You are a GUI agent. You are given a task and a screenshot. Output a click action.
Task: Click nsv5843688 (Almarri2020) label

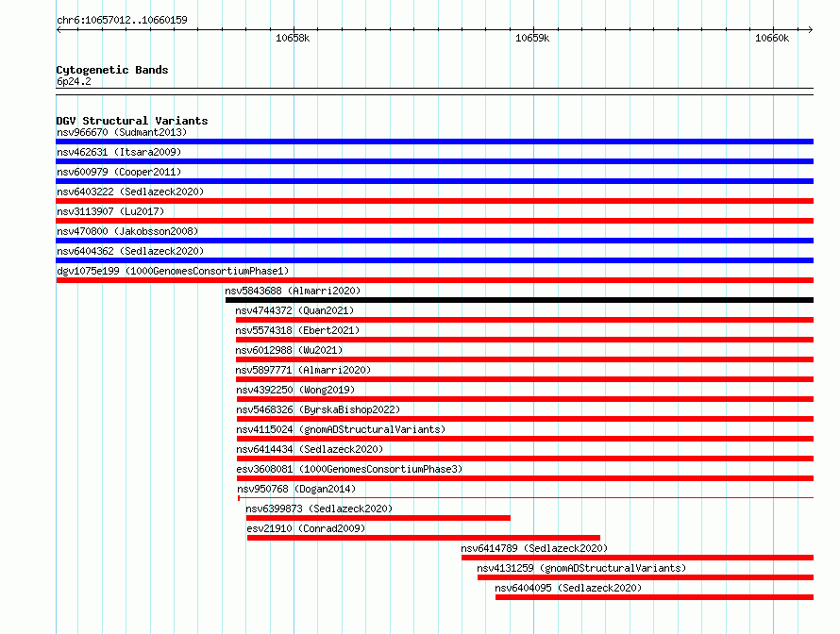[293, 291]
